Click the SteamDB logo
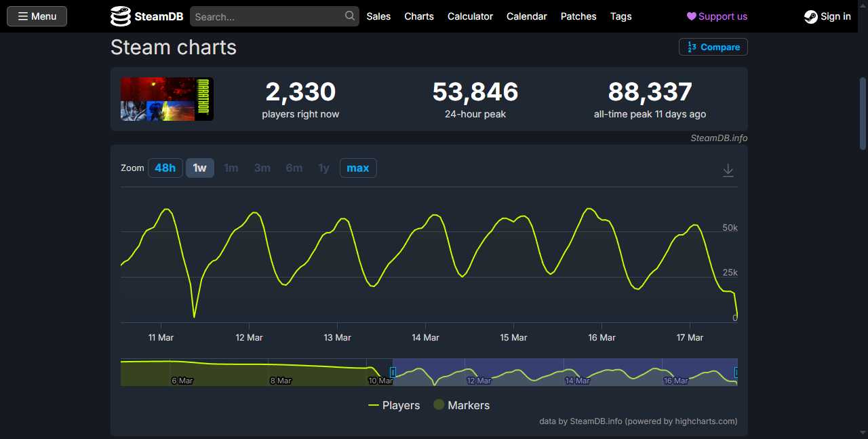The image size is (868, 439). click(x=147, y=16)
